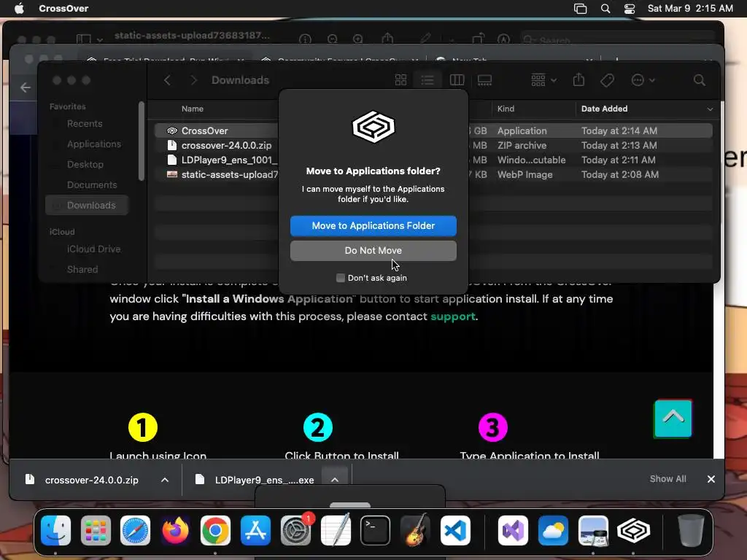Open TextEdit from the Dock
This screenshot has width=747, height=560.
336,530
